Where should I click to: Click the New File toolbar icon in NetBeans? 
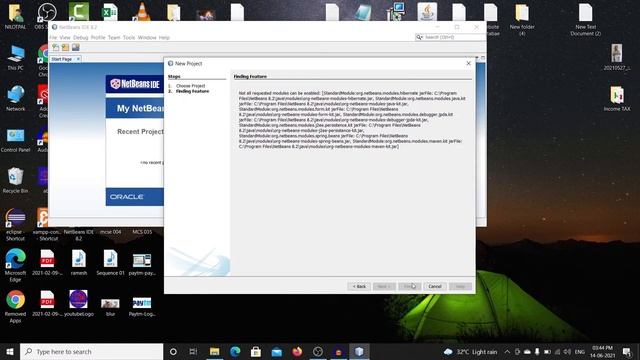(x=56, y=47)
